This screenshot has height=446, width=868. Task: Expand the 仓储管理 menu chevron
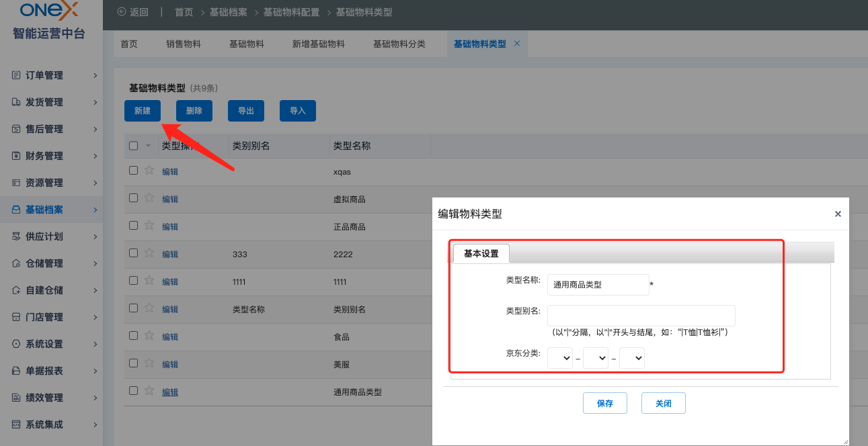tap(95, 263)
